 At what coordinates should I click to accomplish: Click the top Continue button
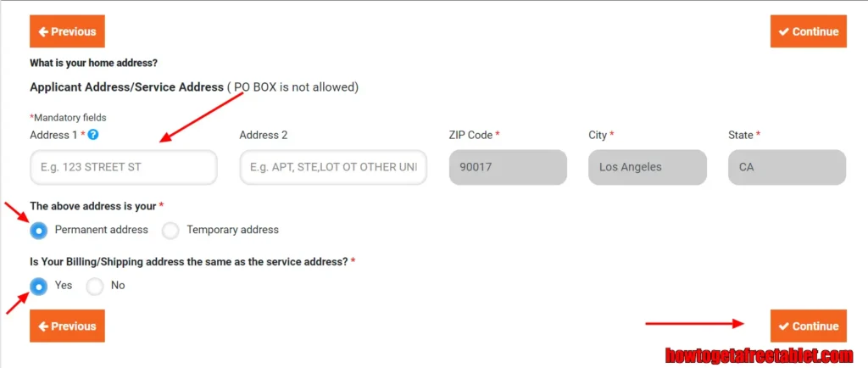[x=808, y=31]
